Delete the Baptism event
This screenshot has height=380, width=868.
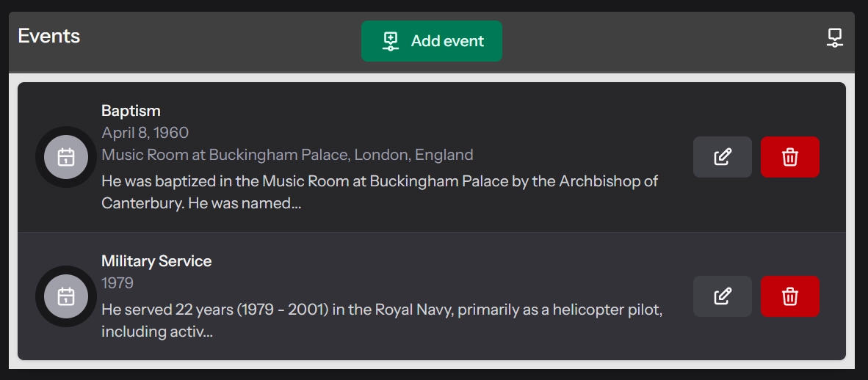pyautogui.click(x=789, y=157)
